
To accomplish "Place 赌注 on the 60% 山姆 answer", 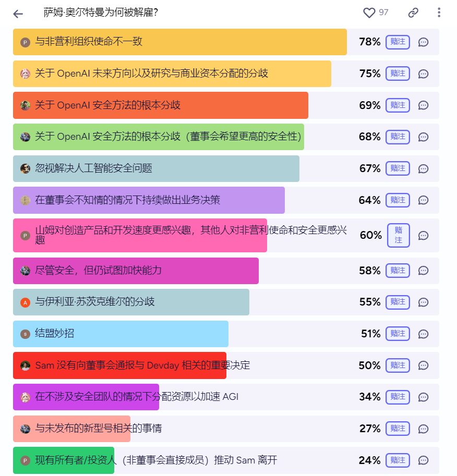I will point(399,235).
